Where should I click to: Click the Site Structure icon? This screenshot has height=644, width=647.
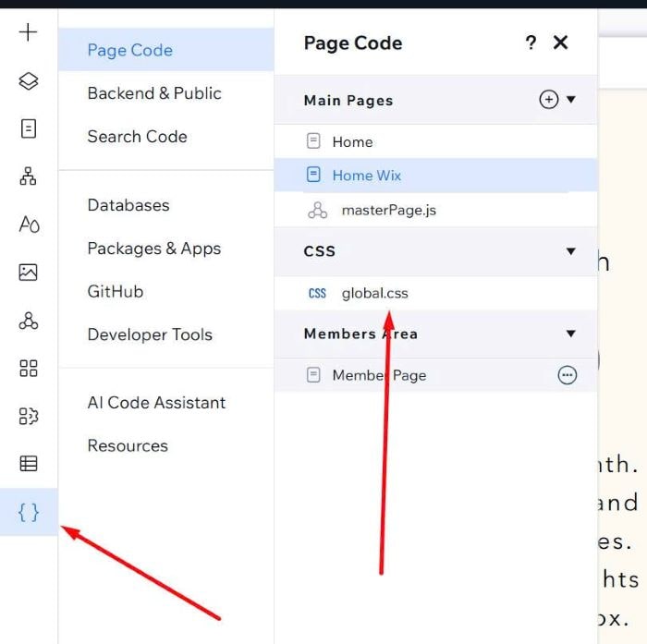click(29, 176)
